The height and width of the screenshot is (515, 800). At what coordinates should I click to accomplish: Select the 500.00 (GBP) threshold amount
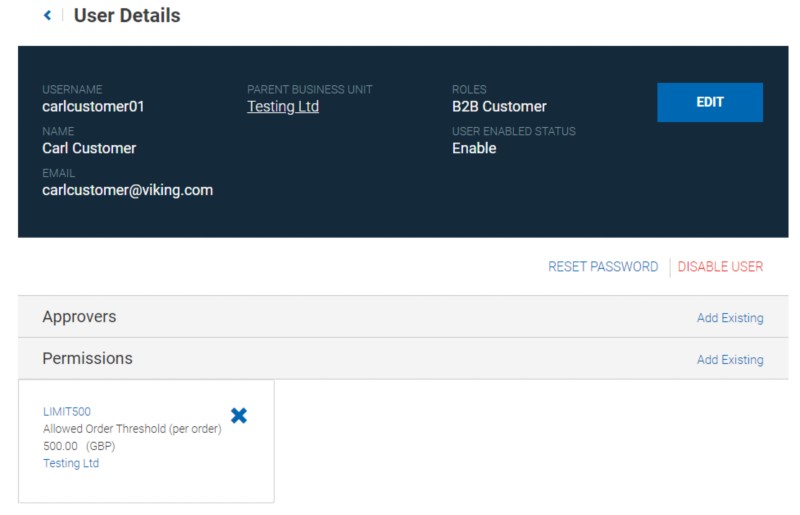[x=79, y=446]
